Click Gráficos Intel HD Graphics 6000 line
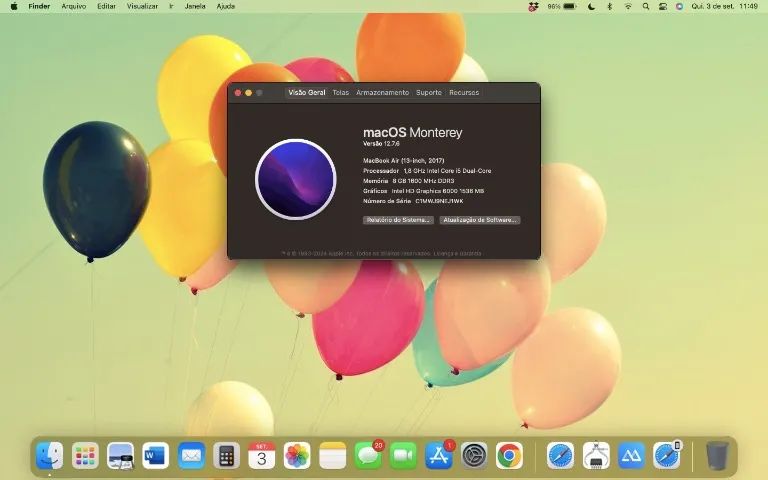Viewport: 768px width, 480px height. pos(424,191)
